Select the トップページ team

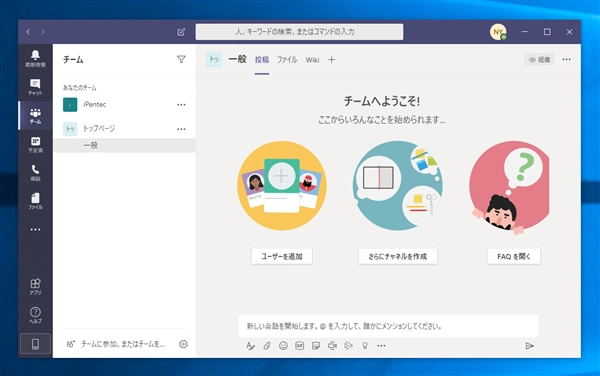[x=124, y=129]
